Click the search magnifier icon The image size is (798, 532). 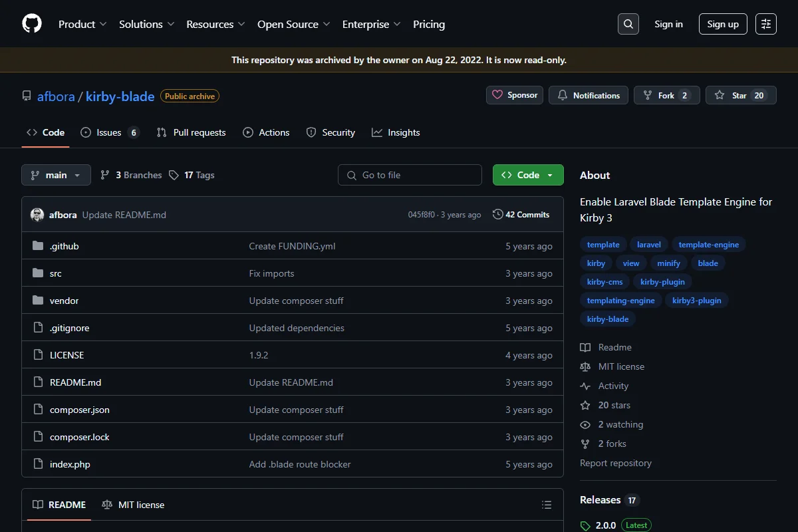click(x=628, y=24)
